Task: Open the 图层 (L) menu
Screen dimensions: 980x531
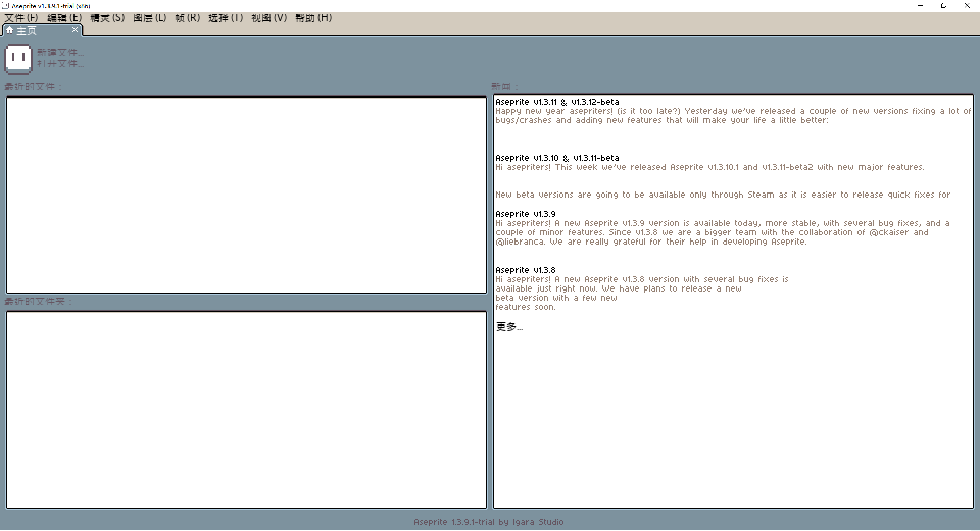Action: pyautogui.click(x=150, y=18)
